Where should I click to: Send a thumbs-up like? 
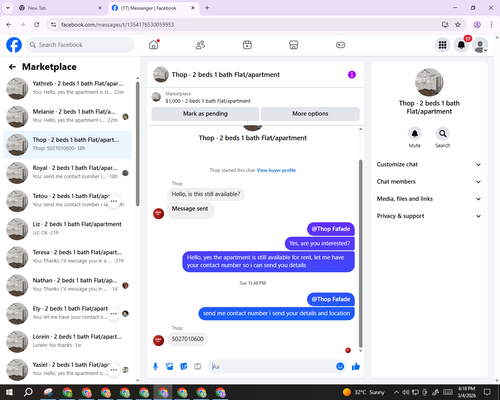pyautogui.click(x=356, y=367)
